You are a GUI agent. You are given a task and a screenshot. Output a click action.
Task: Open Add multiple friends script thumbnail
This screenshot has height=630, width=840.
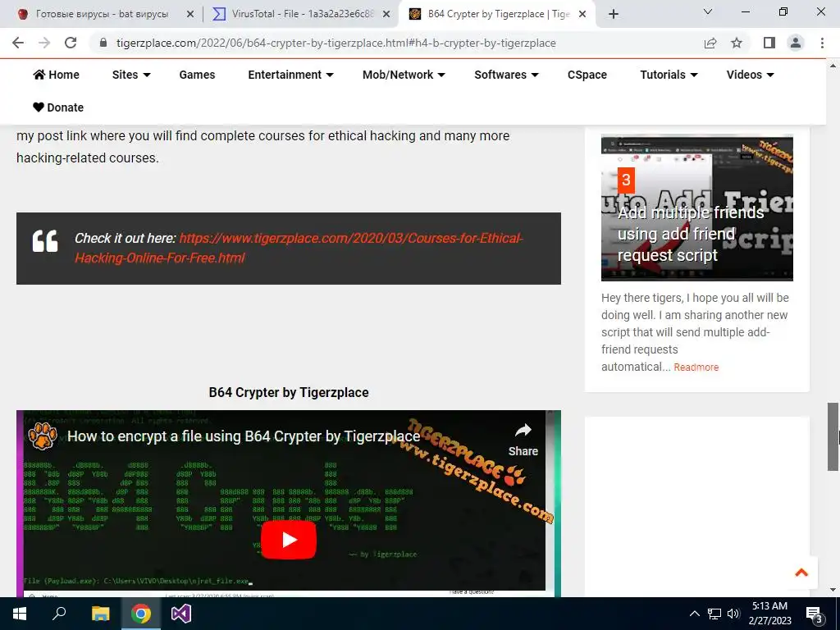(x=697, y=208)
